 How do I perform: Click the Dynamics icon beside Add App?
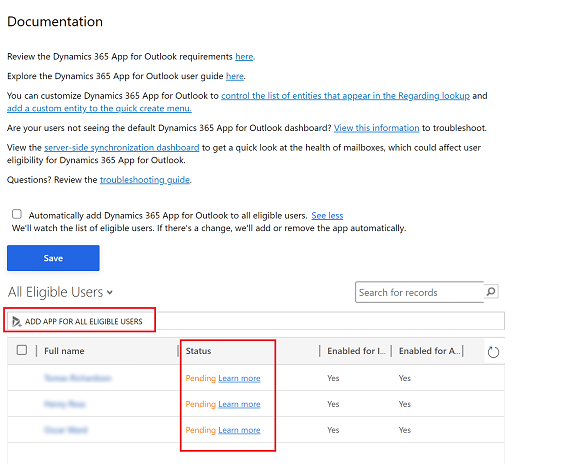(x=16, y=322)
